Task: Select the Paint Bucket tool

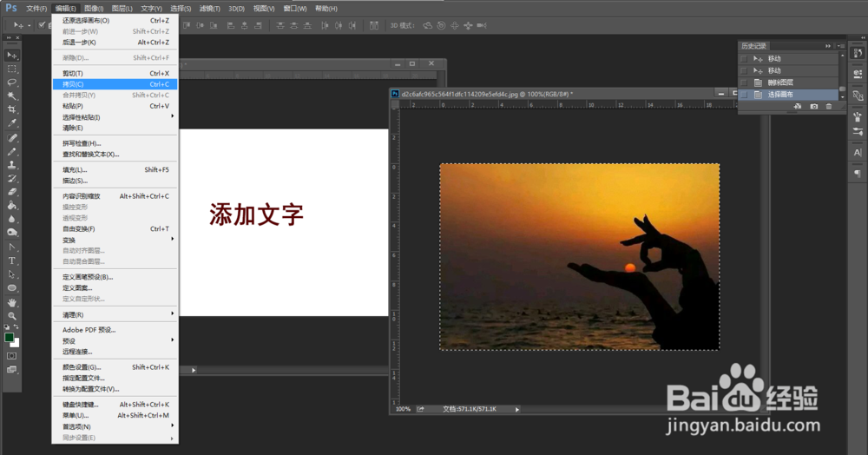Action: coord(11,206)
